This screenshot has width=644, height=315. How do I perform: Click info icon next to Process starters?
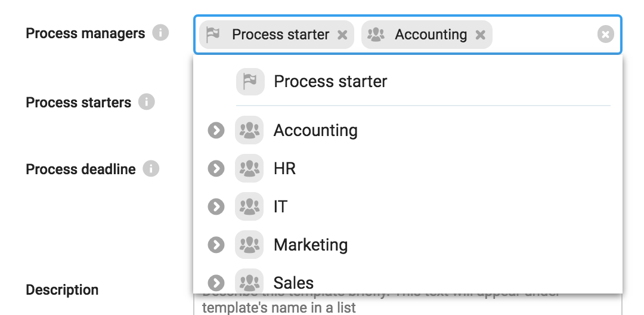[146, 103]
